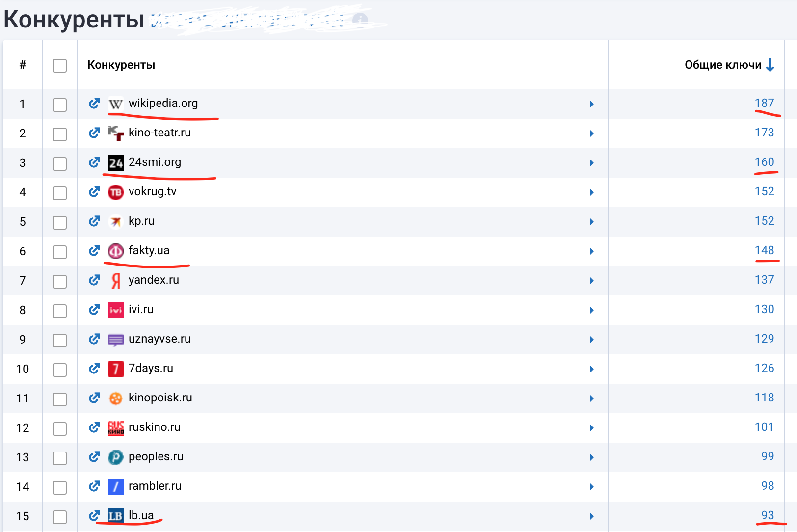Click the Общие ключи column header
Viewport: 797px width, 532px height.
pyautogui.click(x=723, y=65)
